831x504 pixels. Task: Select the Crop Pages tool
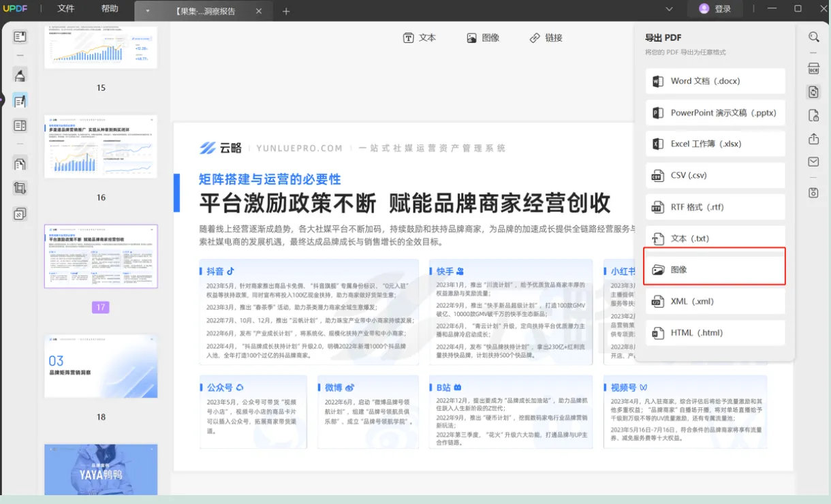tap(20, 189)
